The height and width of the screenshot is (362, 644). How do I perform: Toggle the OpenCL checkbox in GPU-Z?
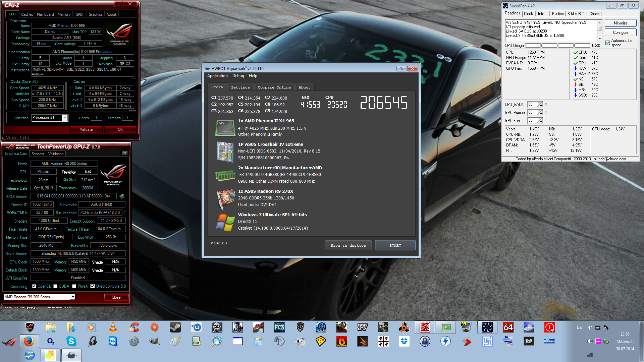click(34, 286)
